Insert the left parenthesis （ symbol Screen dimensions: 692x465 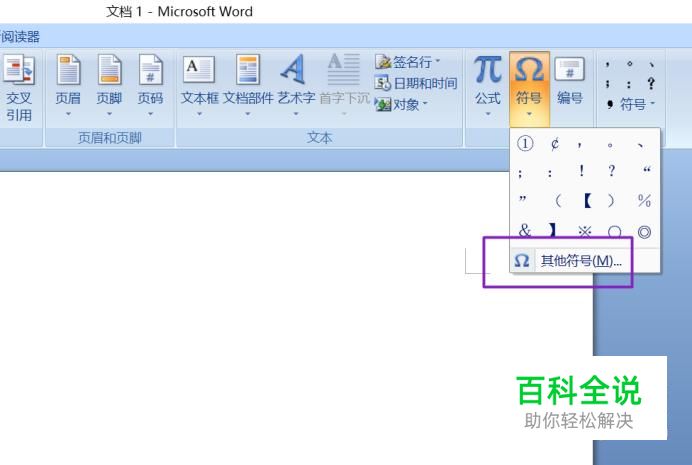[x=558, y=201]
